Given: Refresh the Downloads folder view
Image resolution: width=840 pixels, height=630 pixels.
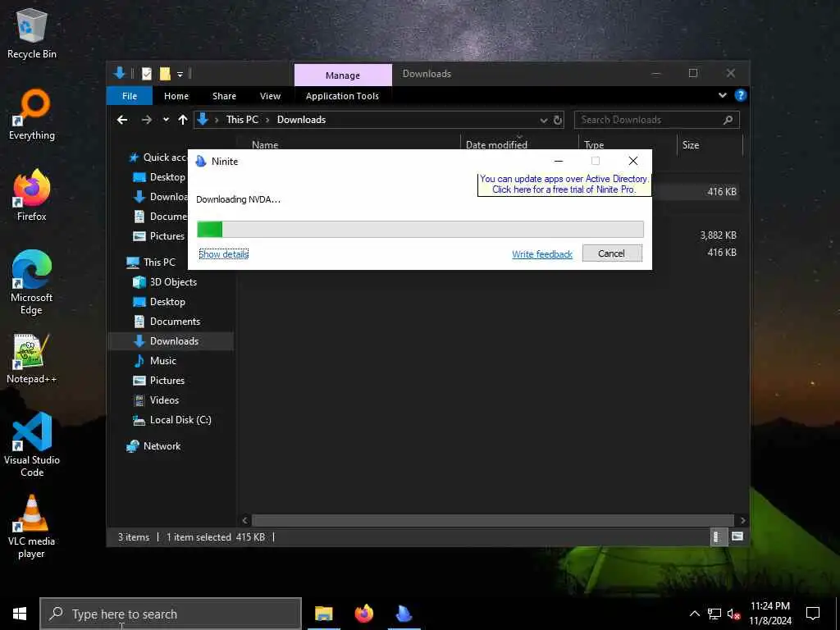Looking at the screenshot, I should click(x=558, y=120).
